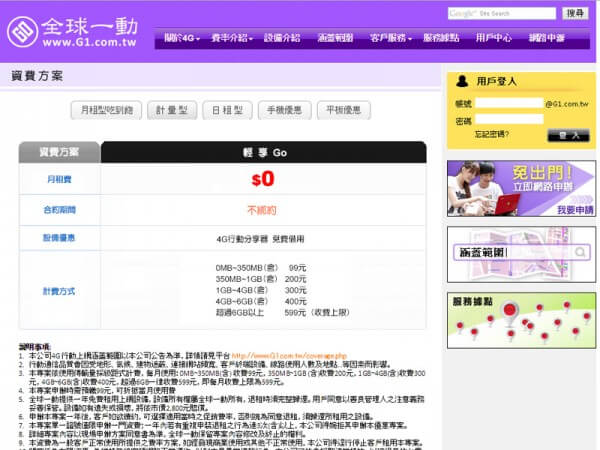Click the 350MB~1GB 200元 pricing line
600x450 pixels.
(x=261, y=279)
